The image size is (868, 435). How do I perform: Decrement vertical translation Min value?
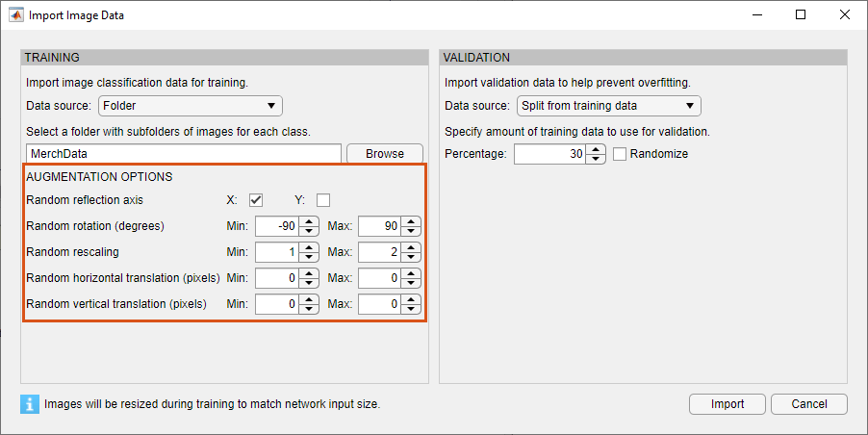pyautogui.click(x=309, y=309)
